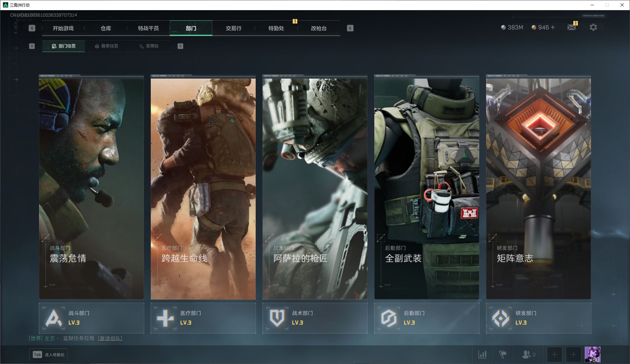Click the statistics bar chart icon
Viewport: 630px width, 364px height.
pos(482,355)
